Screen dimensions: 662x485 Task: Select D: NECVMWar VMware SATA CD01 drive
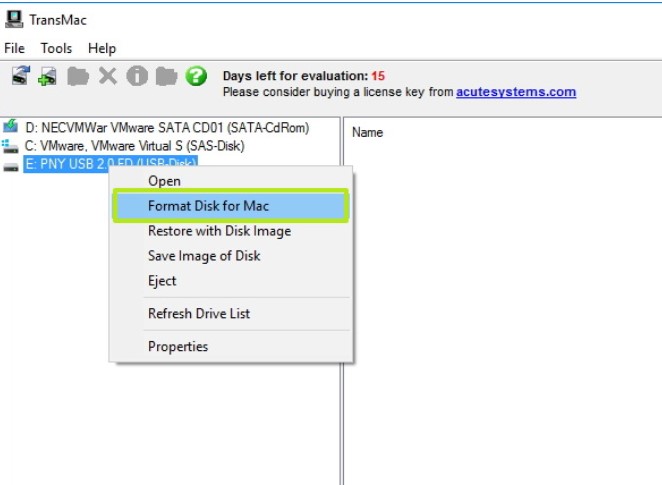point(167,127)
